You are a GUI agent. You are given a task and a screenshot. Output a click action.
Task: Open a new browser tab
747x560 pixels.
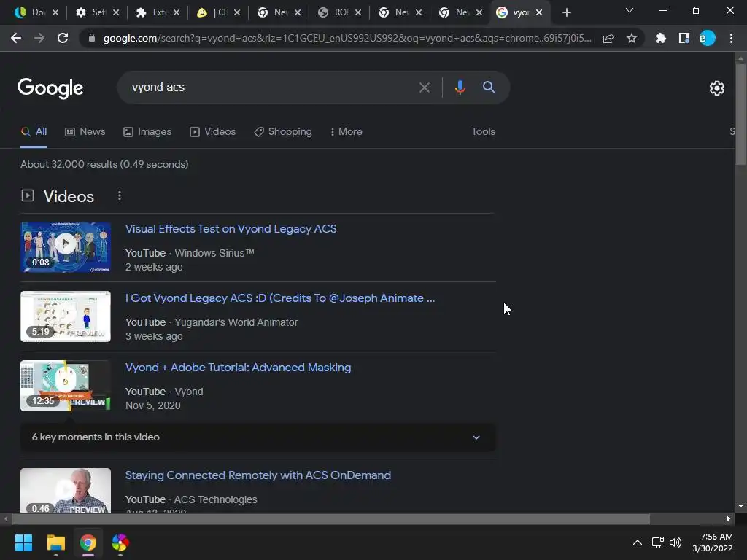pos(566,13)
